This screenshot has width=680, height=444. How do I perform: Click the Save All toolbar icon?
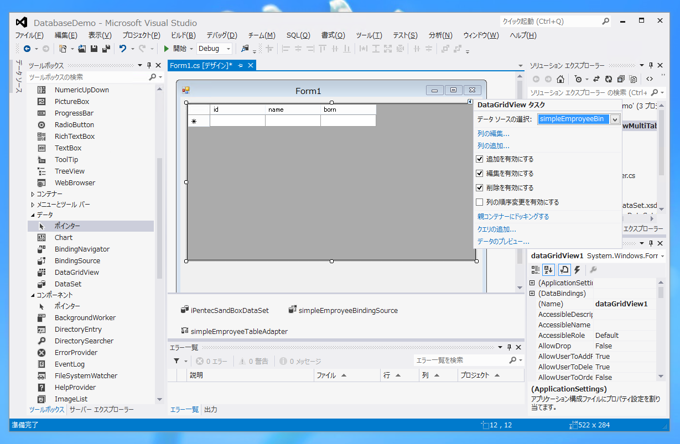coord(105,49)
